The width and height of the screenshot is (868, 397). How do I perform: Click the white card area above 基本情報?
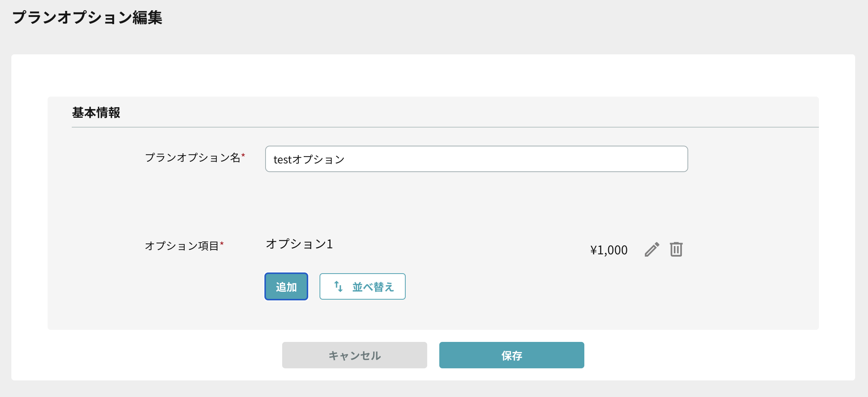click(433, 75)
